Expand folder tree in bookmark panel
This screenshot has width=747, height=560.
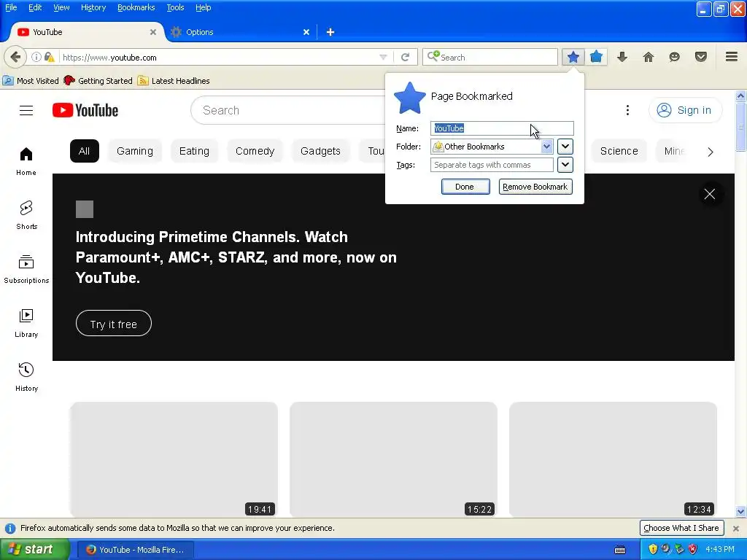(565, 147)
